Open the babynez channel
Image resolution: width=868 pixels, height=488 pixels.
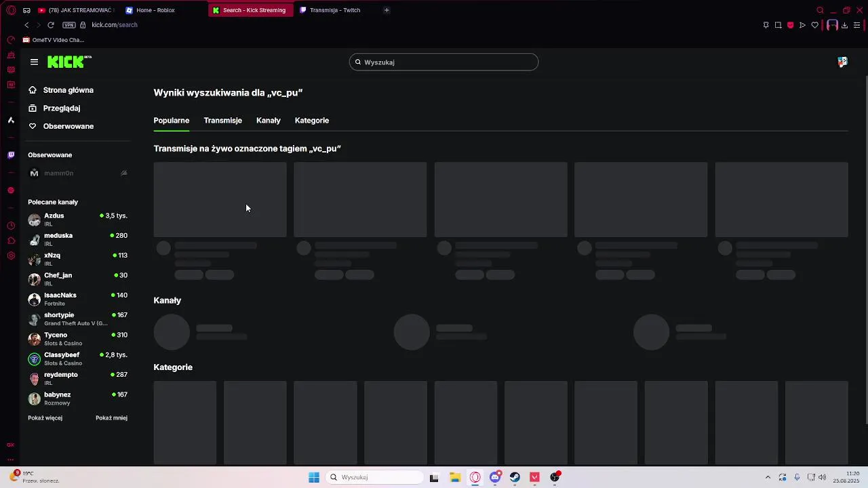pyautogui.click(x=78, y=399)
